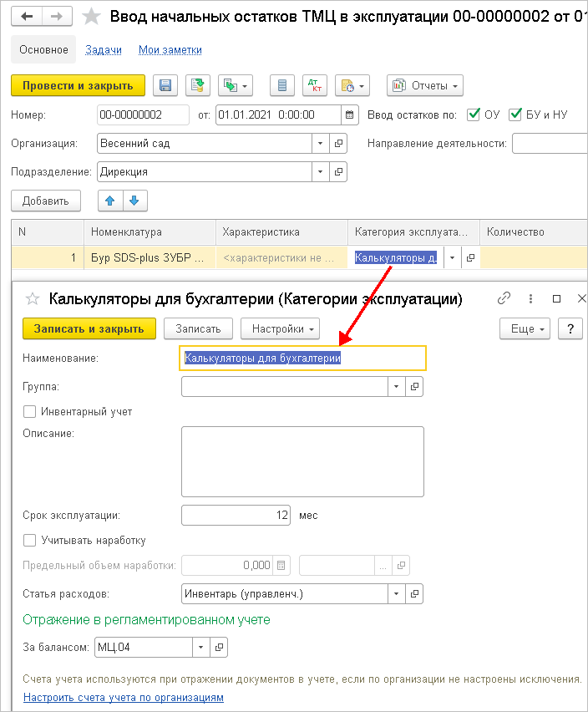
Task: Click the post document icon with green check
Action: tap(198, 85)
